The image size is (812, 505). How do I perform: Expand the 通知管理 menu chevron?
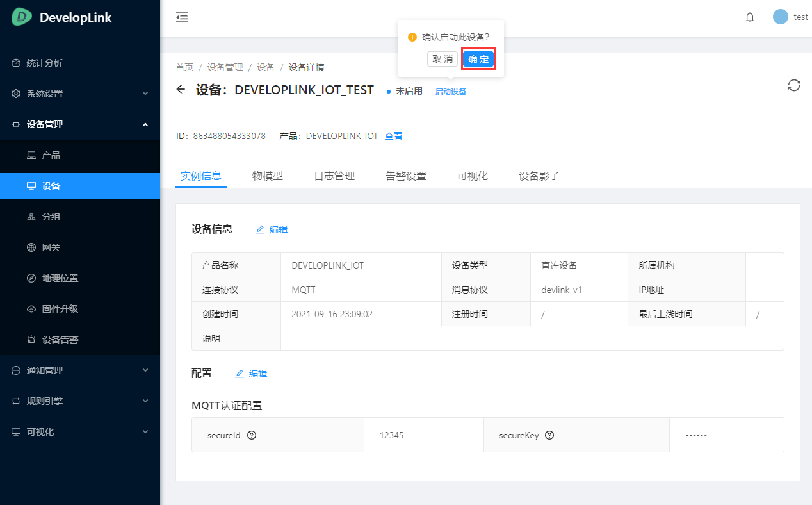[145, 370]
